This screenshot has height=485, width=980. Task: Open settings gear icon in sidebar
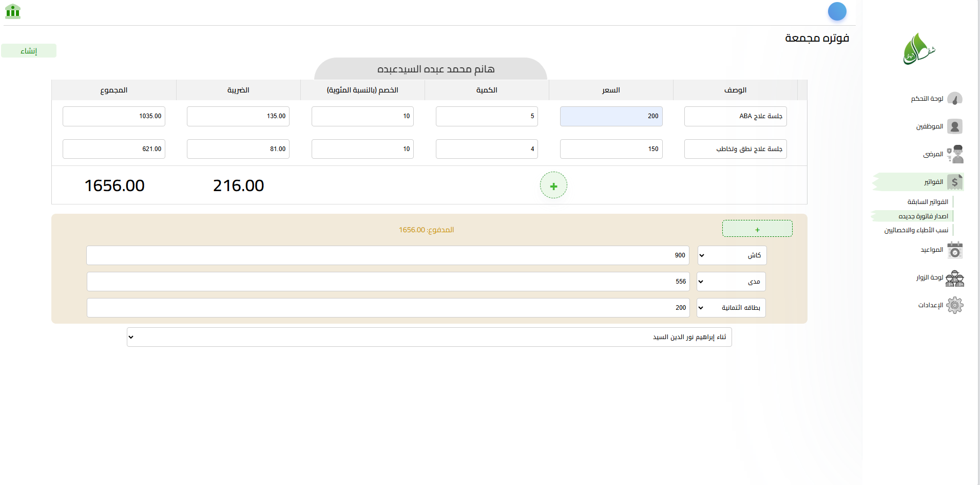click(x=954, y=305)
